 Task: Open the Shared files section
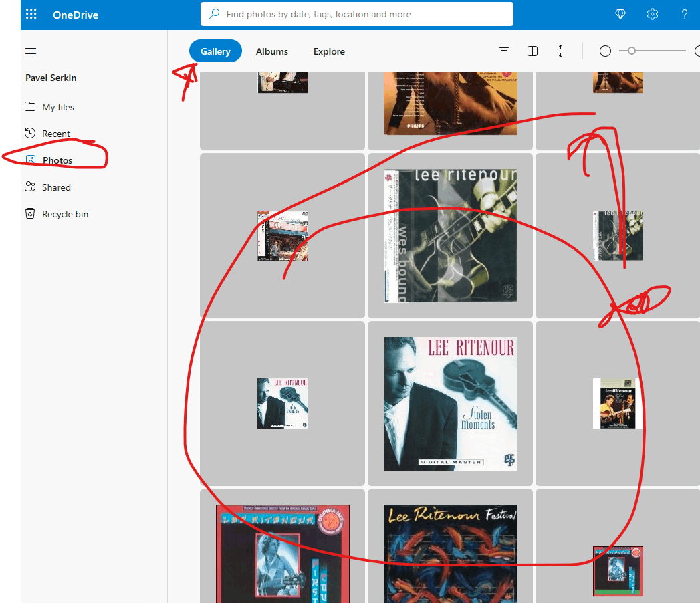click(57, 187)
